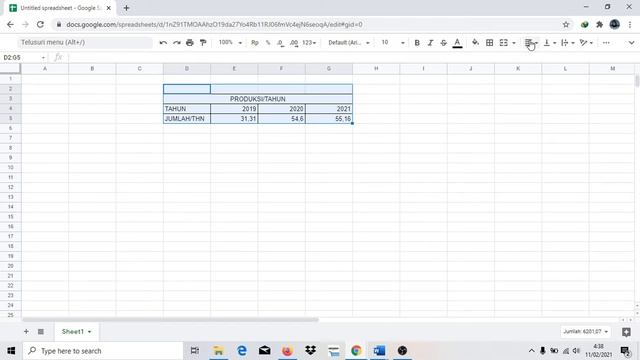Open the font family dropdown
This screenshot has width=640, height=360.
pos(349,42)
